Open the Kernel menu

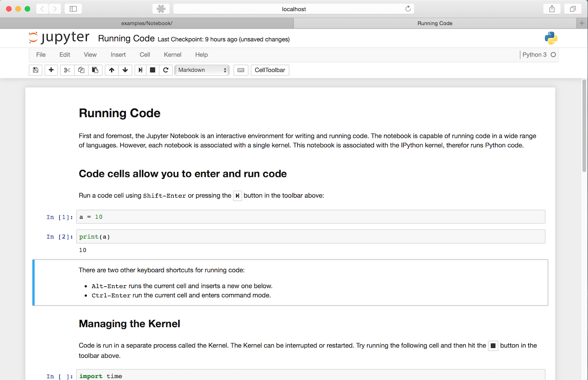coord(172,55)
